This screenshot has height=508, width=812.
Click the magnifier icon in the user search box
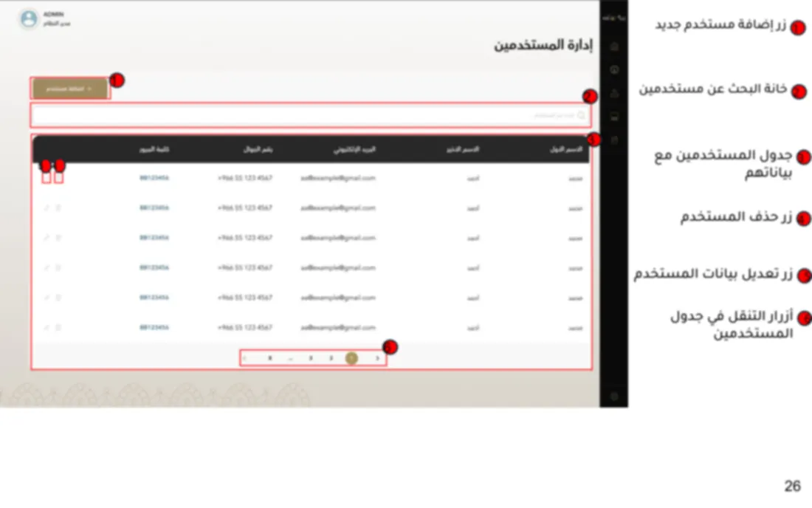pyautogui.click(x=581, y=115)
